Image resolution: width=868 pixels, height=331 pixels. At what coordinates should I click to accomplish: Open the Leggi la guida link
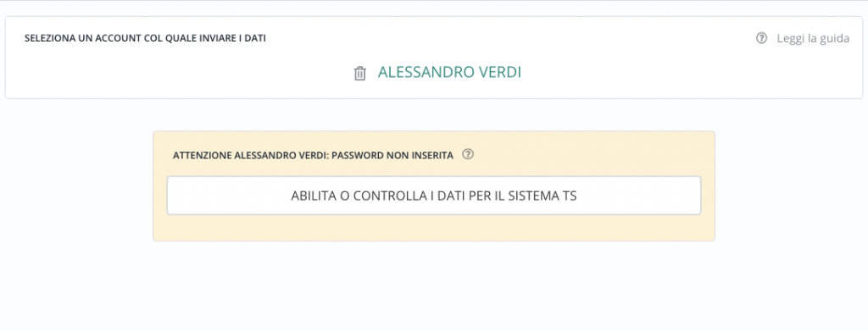click(x=813, y=39)
